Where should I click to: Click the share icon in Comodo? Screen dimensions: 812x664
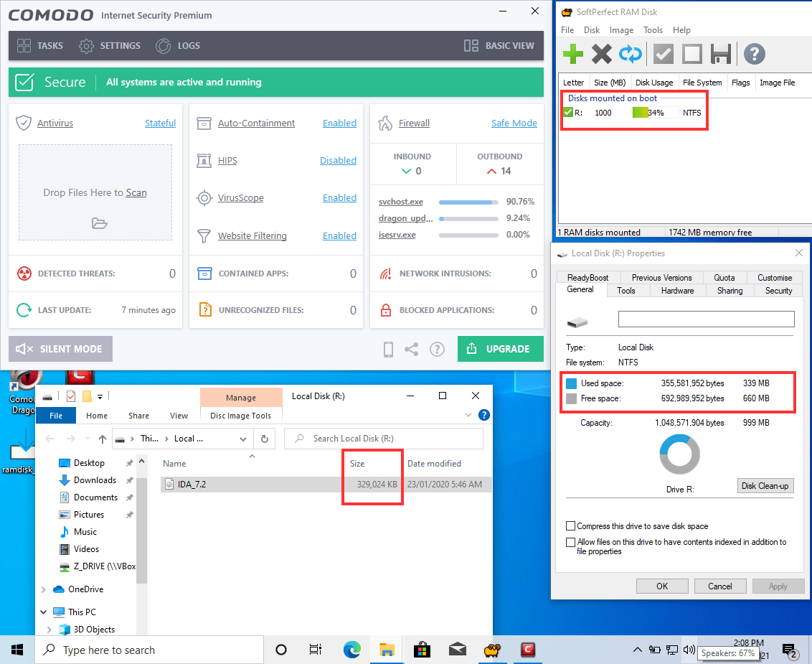(412, 350)
